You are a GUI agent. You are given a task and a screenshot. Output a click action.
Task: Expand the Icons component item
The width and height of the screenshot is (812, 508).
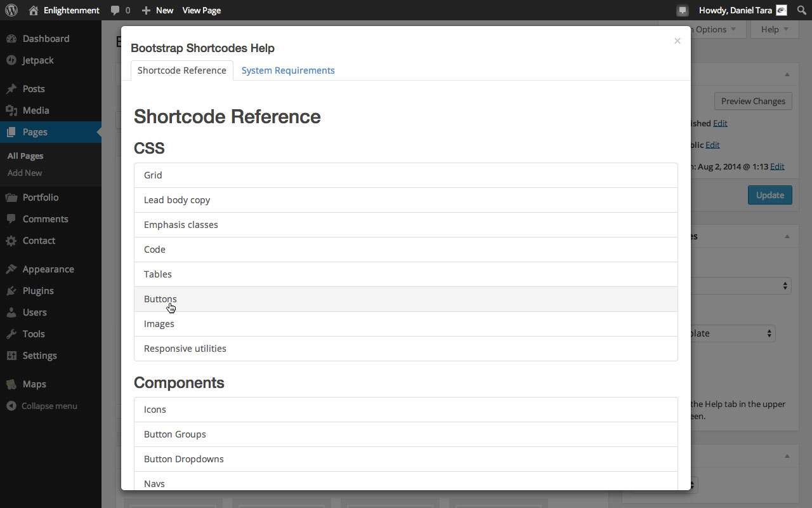406,410
